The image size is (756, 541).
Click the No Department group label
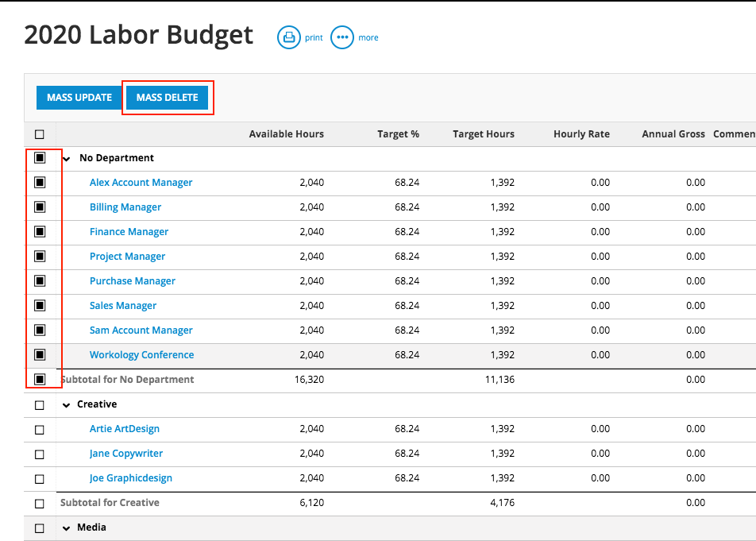117,157
